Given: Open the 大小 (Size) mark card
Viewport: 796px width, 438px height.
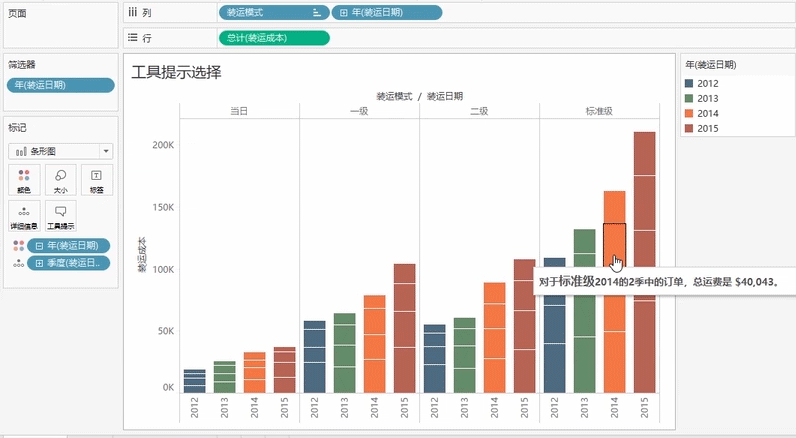Looking at the screenshot, I should pos(60,179).
